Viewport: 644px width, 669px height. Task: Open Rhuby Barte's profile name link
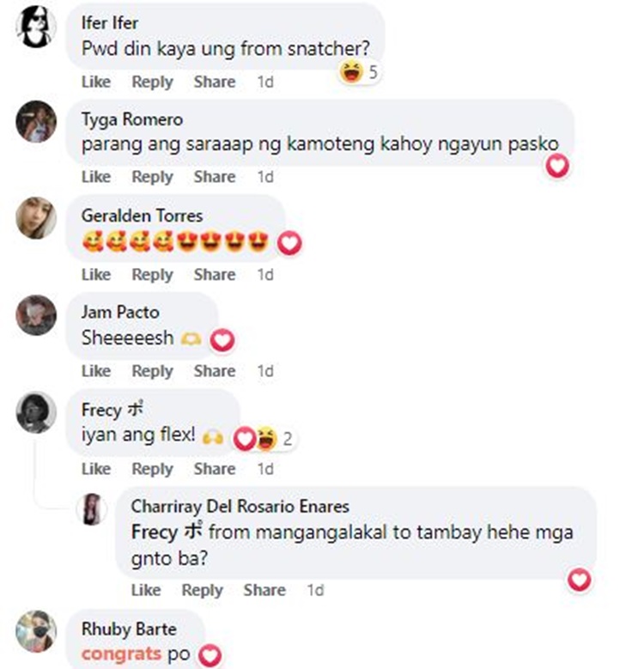(129, 629)
